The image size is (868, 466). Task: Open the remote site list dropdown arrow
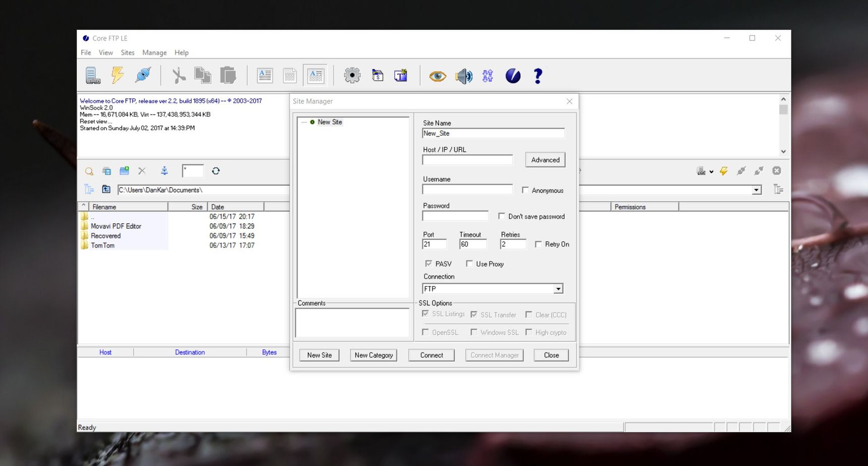[711, 171]
